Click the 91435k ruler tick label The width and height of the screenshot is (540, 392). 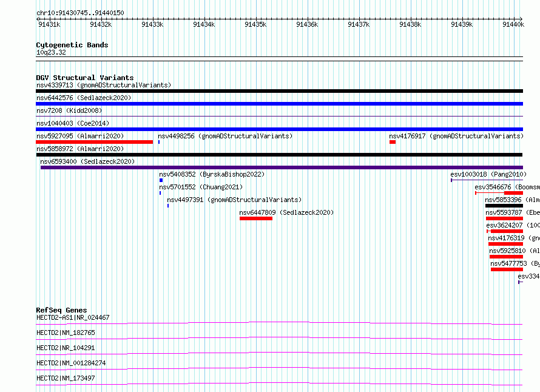pyautogui.click(x=255, y=24)
